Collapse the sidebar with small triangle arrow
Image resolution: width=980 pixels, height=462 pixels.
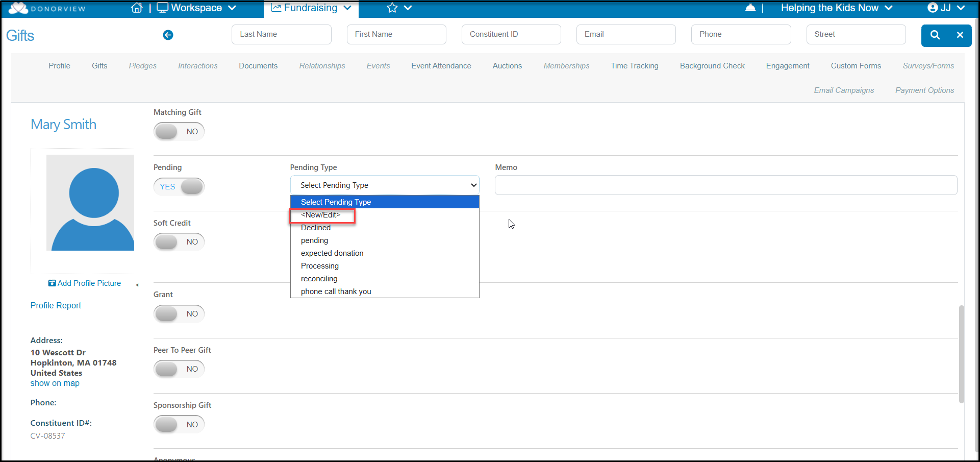(137, 285)
